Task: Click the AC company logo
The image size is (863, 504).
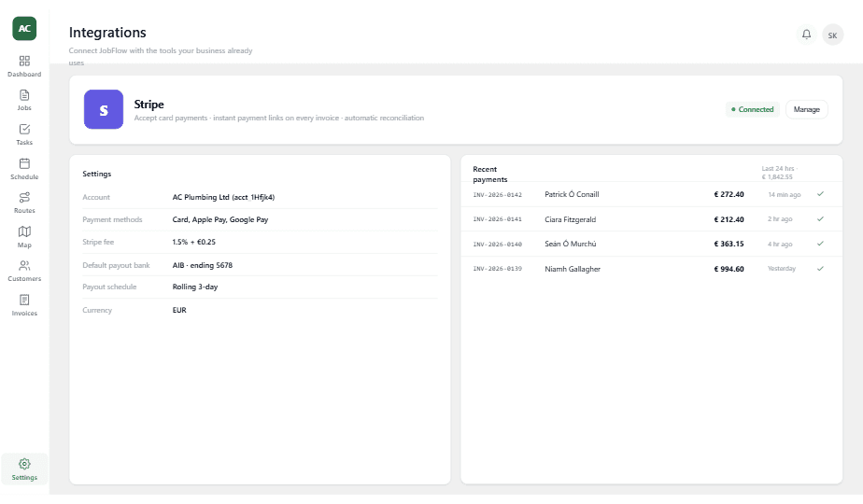Action: point(24,29)
